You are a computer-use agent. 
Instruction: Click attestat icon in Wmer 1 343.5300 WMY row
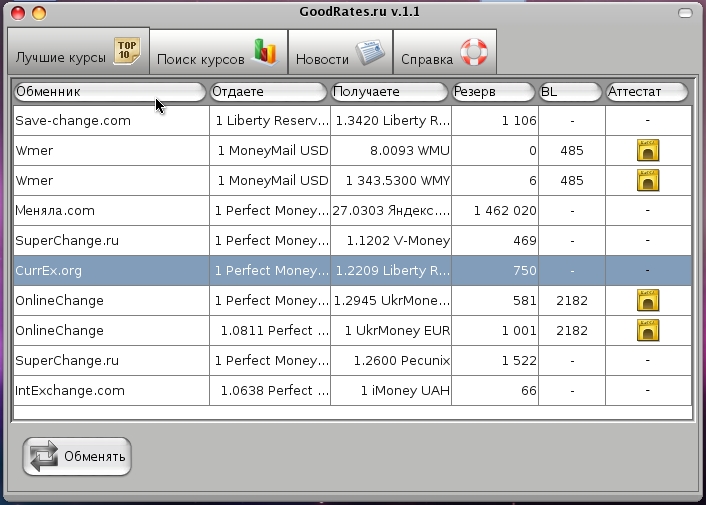(648, 180)
